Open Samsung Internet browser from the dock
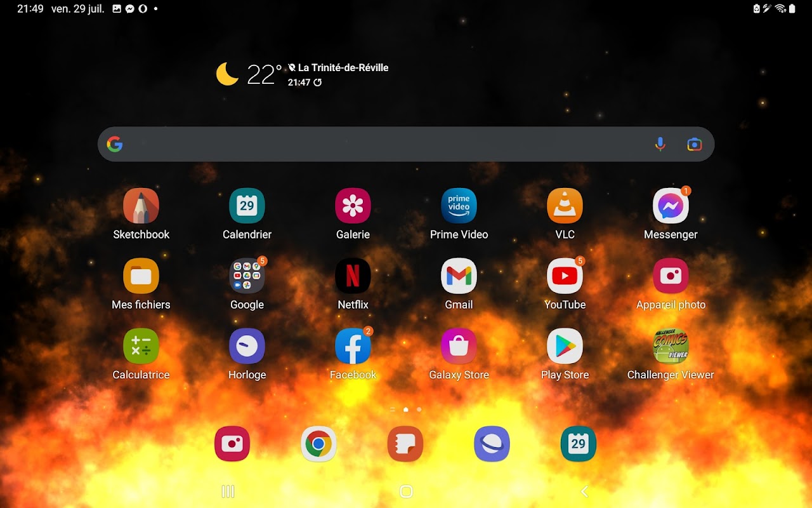 pyautogui.click(x=492, y=444)
